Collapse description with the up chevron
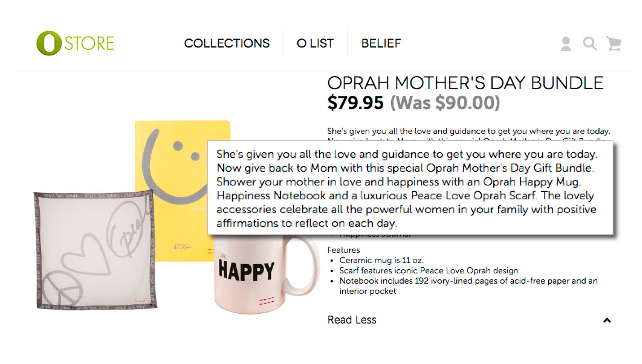 tap(607, 320)
